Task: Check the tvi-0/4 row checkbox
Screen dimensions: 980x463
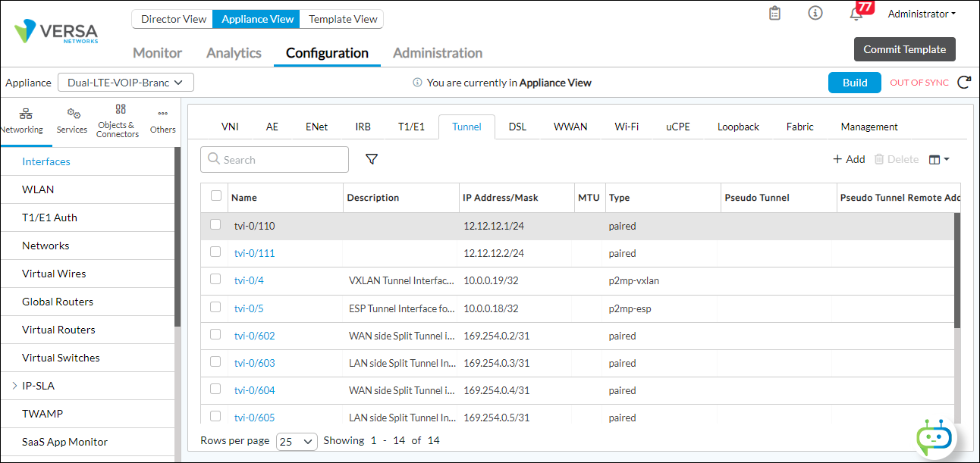Action: 215,279
